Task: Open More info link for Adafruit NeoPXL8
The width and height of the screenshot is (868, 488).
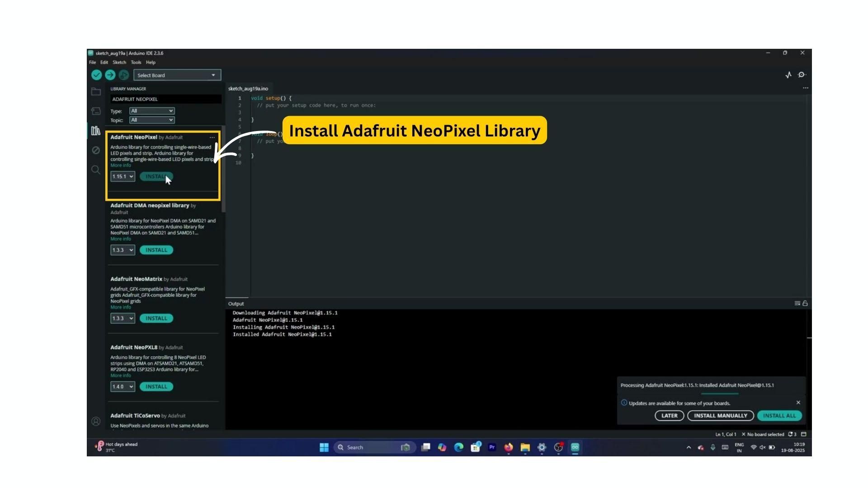Action: click(x=121, y=375)
